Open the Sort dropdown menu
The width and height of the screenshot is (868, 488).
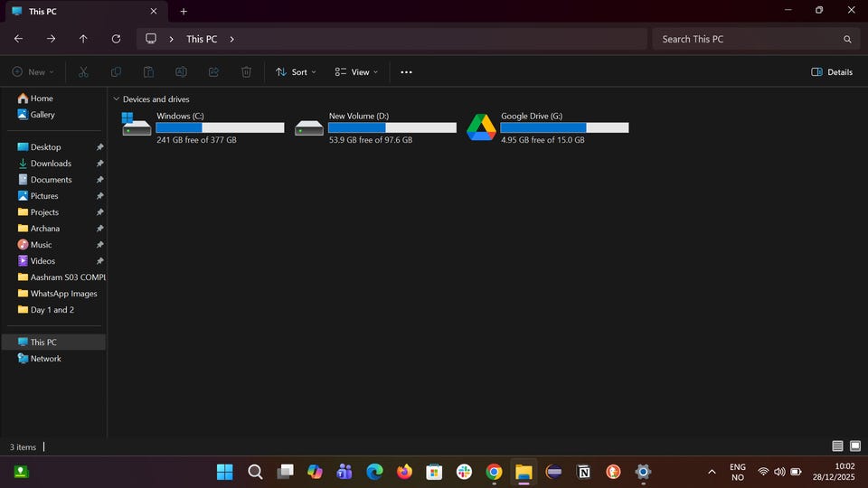[x=297, y=72]
